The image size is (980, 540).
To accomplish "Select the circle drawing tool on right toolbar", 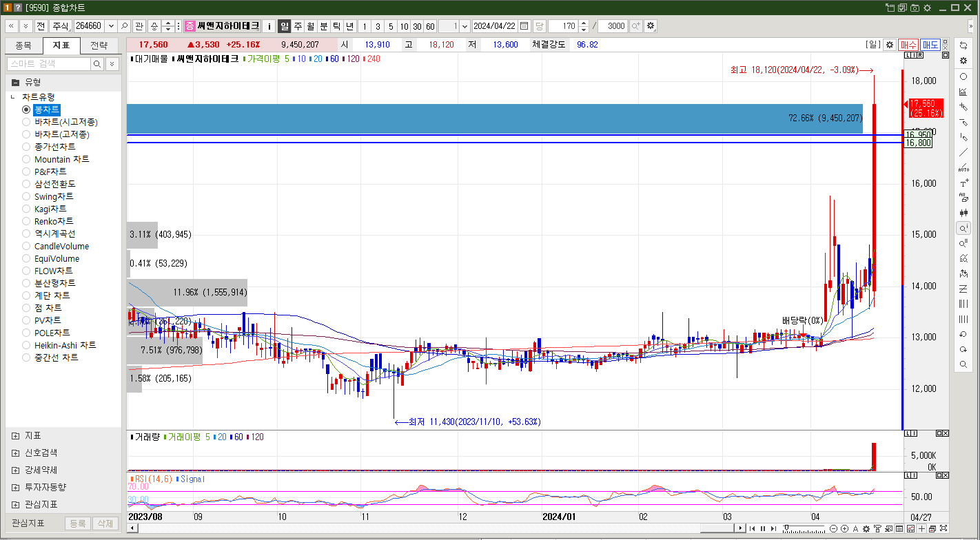I will (x=963, y=76).
